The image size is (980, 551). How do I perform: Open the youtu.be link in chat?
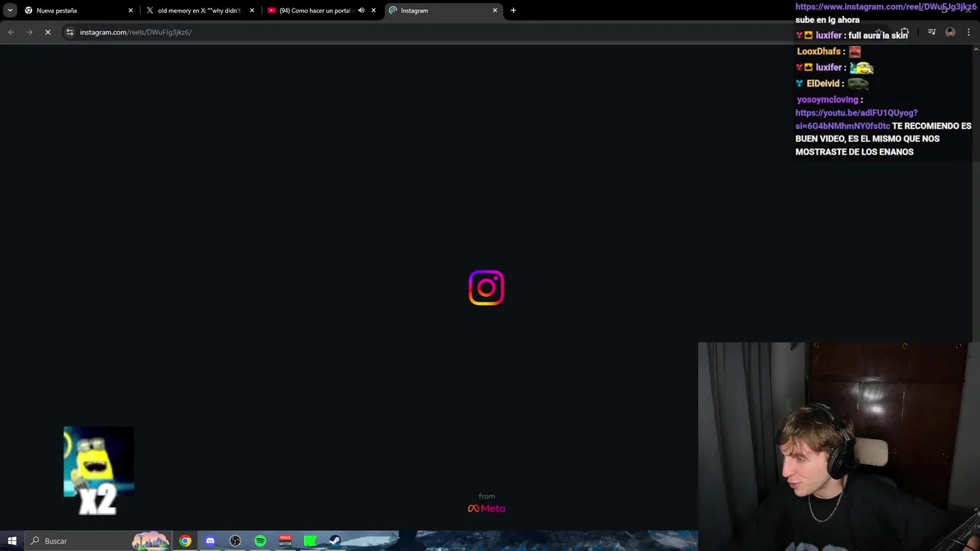coord(856,119)
